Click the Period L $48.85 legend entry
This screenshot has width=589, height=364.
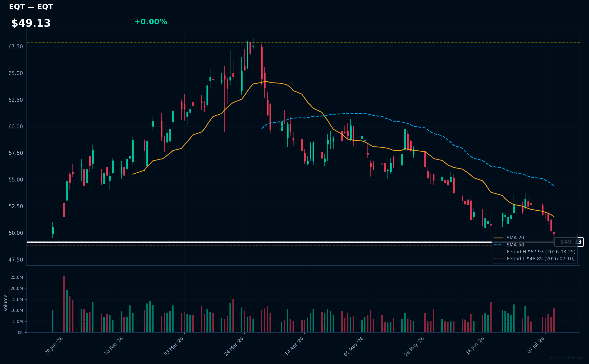(534, 259)
